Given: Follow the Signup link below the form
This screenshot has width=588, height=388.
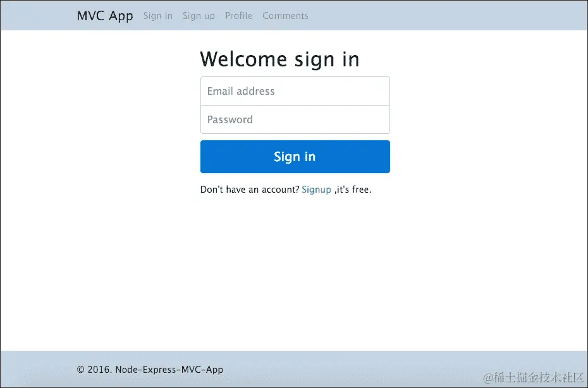Looking at the screenshot, I should (317, 190).
